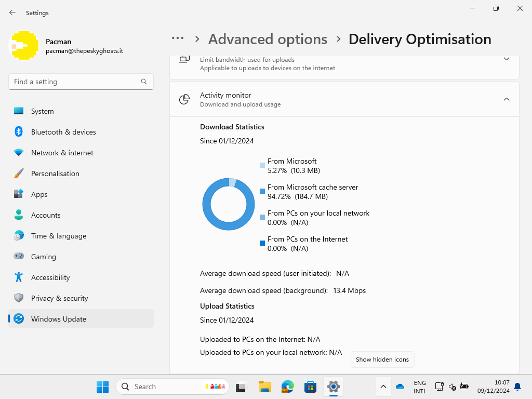
Task: Click the Gaming controller icon
Action: click(19, 257)
